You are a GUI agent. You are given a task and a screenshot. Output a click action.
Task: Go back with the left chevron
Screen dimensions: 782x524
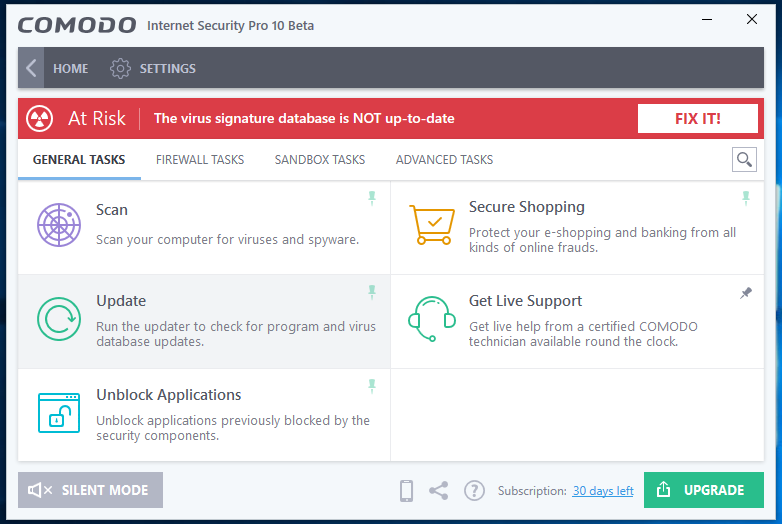(x=31, y=68)
